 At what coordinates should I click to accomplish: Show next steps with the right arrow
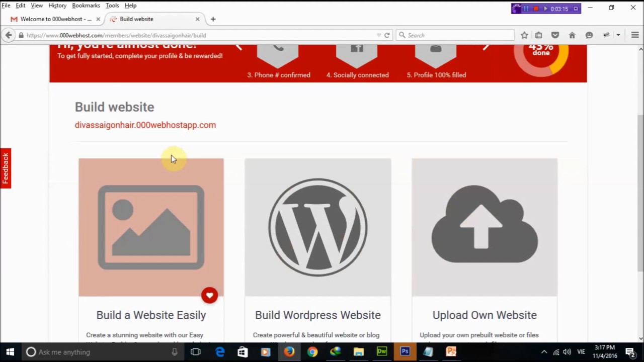tap(486, 47)
